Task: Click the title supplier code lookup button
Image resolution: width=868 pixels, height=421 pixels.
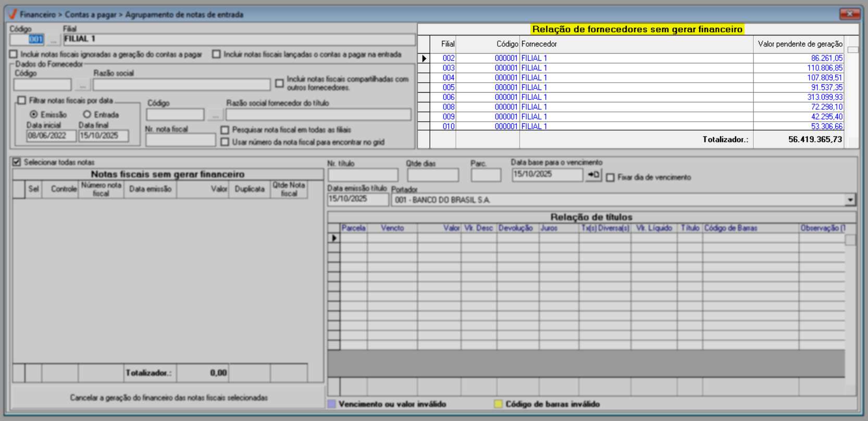Action: (x=215, y=115)
